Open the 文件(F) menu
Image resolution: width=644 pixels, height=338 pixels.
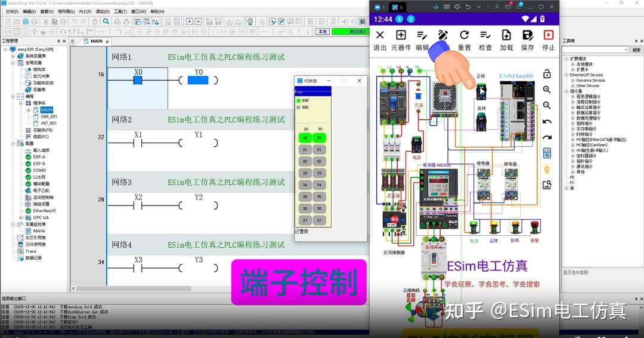12,11
